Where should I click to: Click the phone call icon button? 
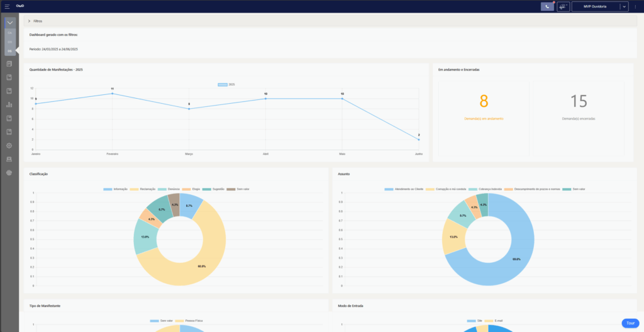coord(547,6)
